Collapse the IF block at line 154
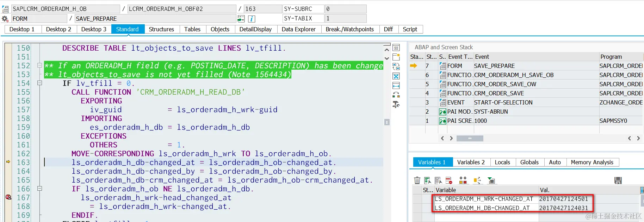Image resolution: width=644 pixels, height=222 pixels. coord(39,83)
